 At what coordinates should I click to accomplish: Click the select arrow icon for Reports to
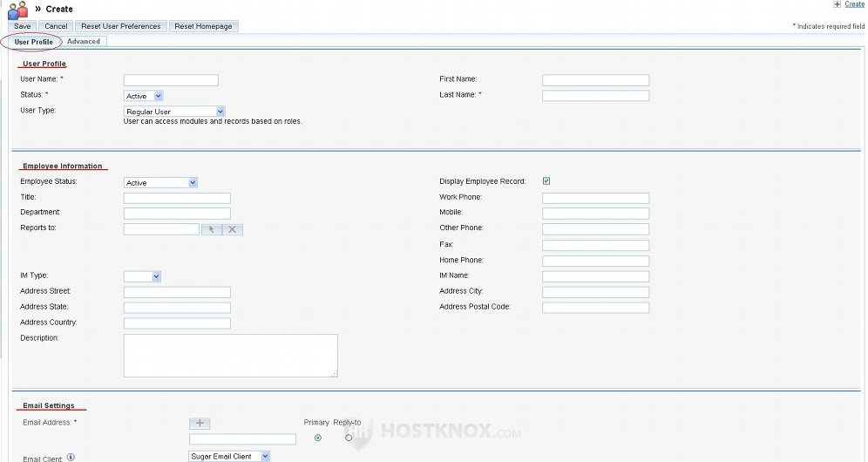click(211, 229)
